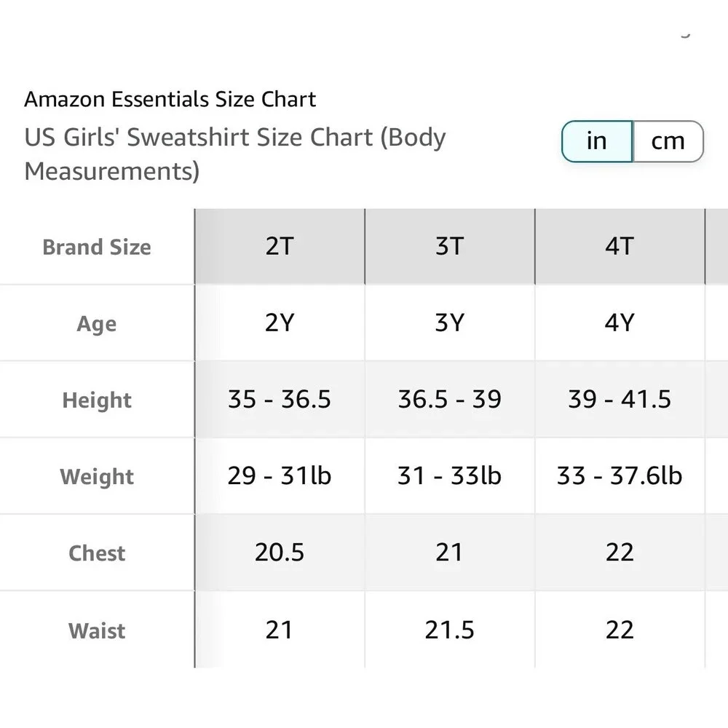Select the 20.5 chest measurement cell
Image resolution: width=728 pixels, height=728 pixels.
pyautogui.click(x=280, y=553)
